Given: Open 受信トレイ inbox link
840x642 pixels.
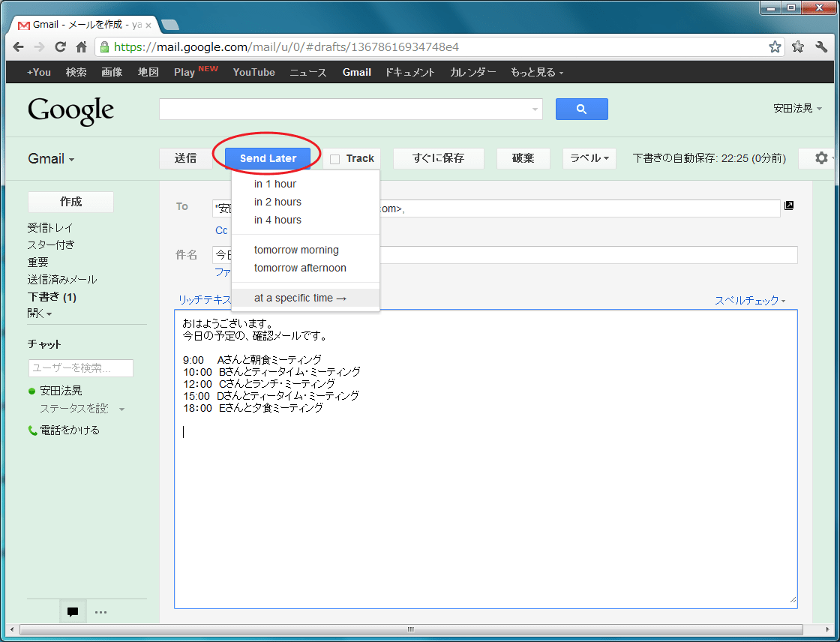Looking at the screenshot, I should point(50,227).
